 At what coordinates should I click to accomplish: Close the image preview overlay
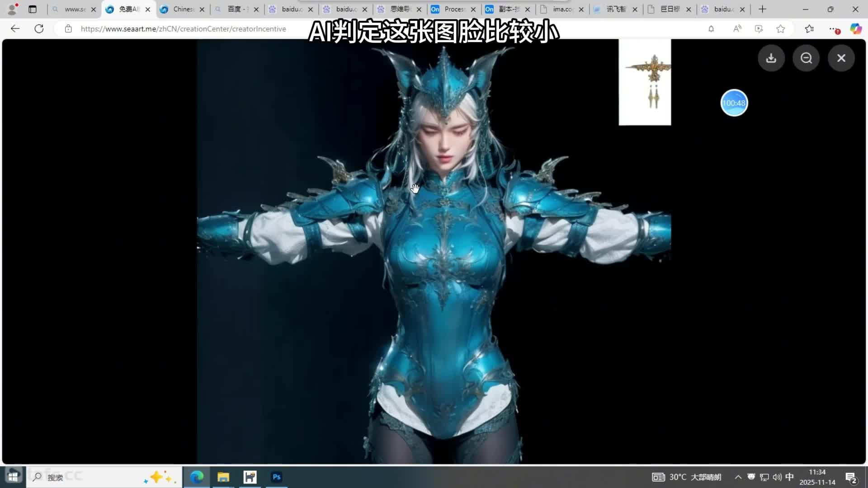[841, 58]
